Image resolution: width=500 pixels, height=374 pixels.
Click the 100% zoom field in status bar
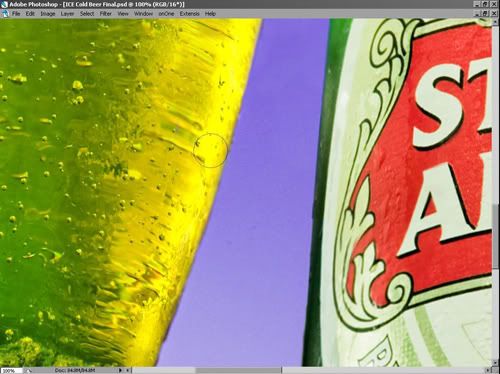point(11,370)
